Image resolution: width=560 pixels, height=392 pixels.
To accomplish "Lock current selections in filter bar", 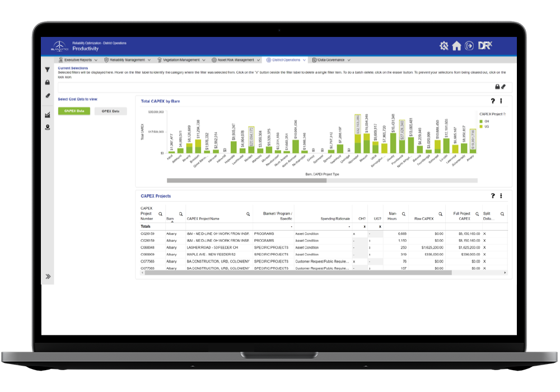I will (x=497, y=87).
